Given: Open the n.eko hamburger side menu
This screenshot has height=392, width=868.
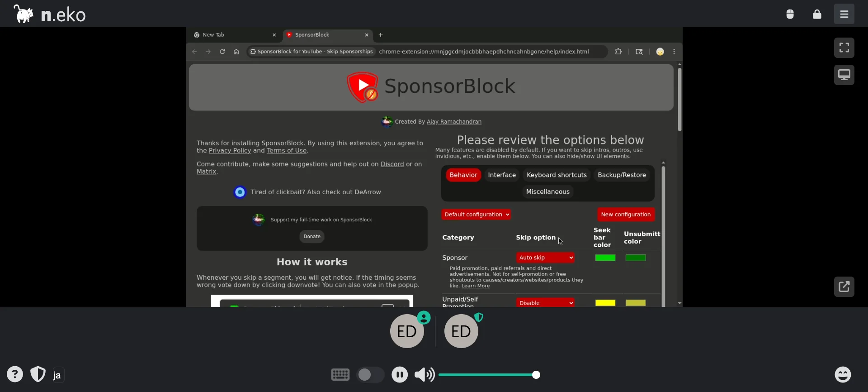Looking at the screenshot, I should [844, 14].
